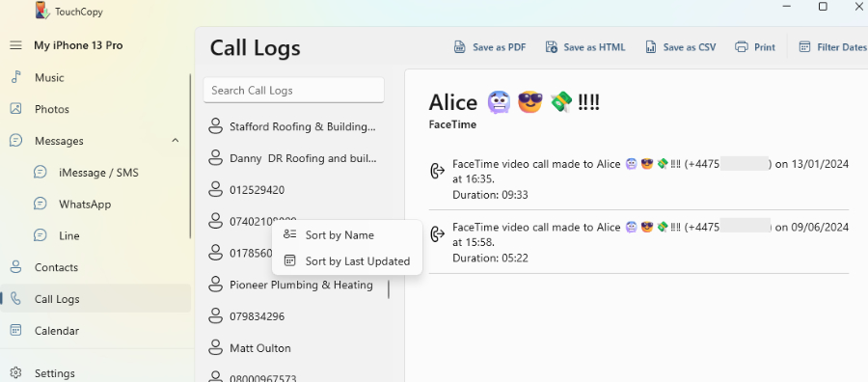Screen dimensions: 868x382
Task: Click the iMessage / SMS bubble icon
Action: (40, 172)
